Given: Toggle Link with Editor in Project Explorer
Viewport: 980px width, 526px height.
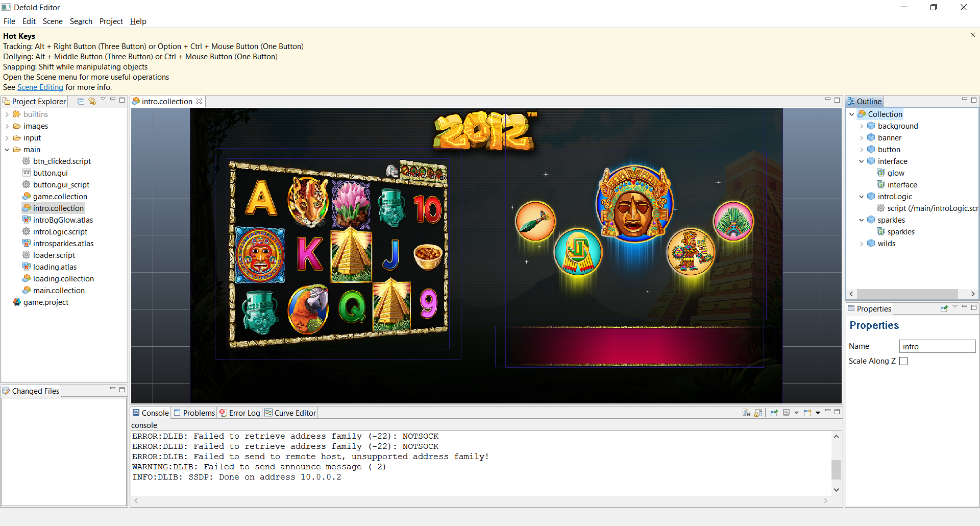Looking at the screenshot, I should point(92,101).
